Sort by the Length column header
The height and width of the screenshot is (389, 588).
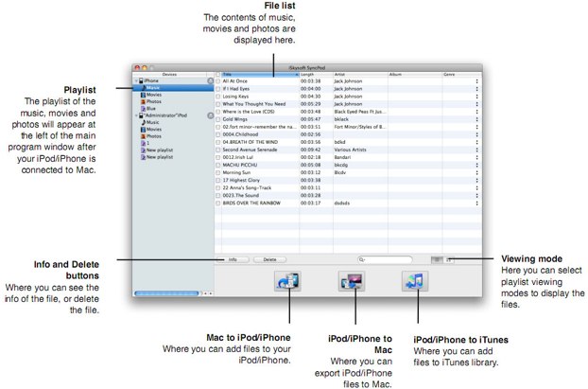point(316,75)
